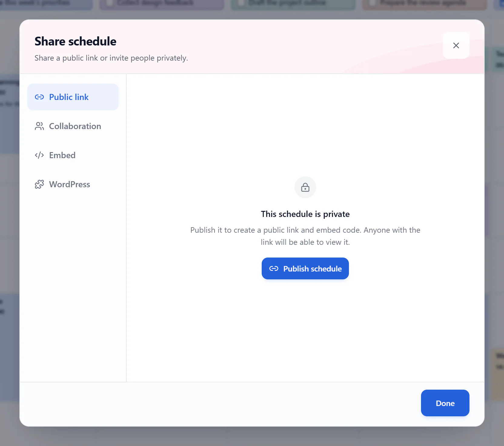Click "Share a public link or invite" subtitle
This screenshot has height=446, width=504.
(111, 58)
